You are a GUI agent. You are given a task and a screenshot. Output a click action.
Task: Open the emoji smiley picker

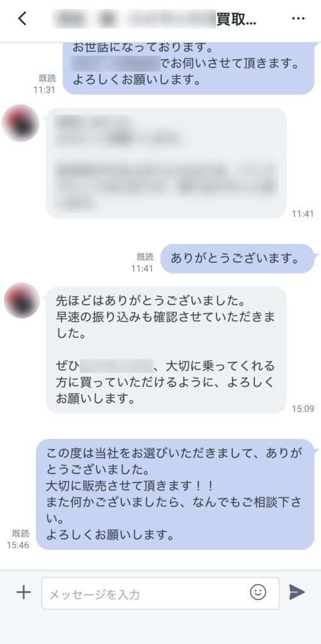point(258,592)
